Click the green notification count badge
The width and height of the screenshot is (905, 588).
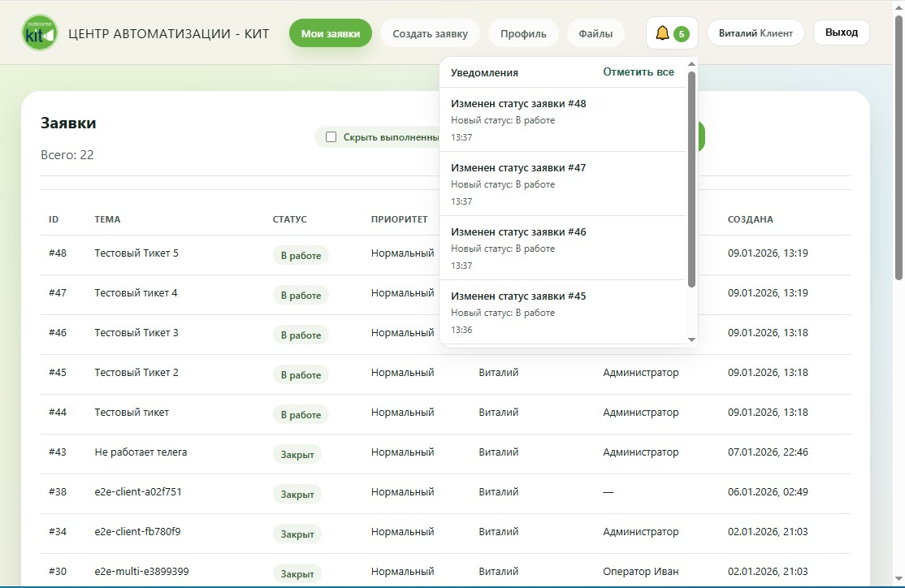(x=681, y=34)
